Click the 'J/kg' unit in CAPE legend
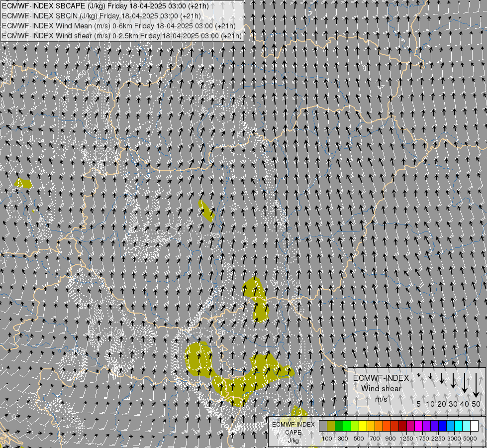Viewport: 487px width, 448px height. [293, 441]
